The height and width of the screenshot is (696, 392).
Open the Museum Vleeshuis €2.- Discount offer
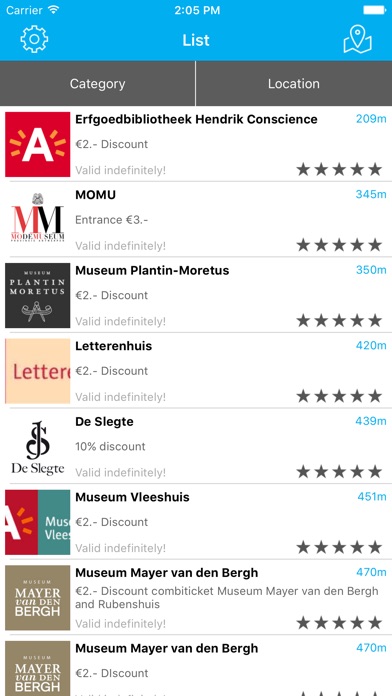tap(111, 522)
